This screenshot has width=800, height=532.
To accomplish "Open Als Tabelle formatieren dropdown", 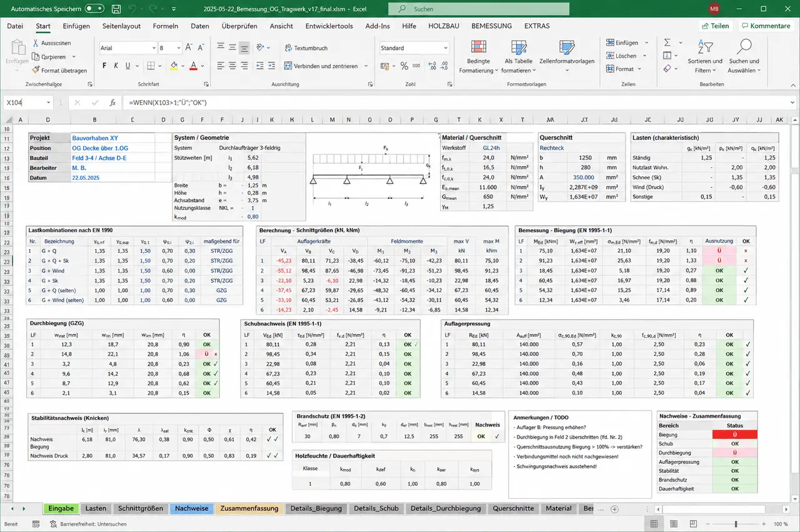I will [519, 56].
